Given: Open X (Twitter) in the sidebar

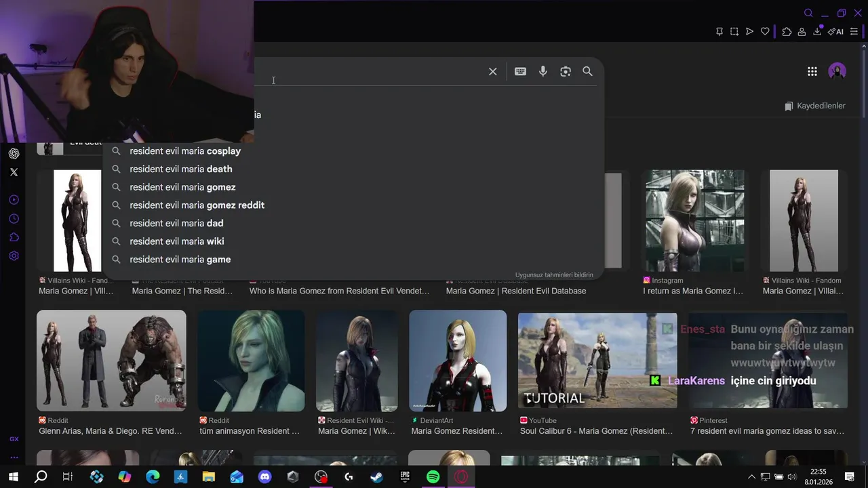Looking at the screenshot, I should coord(14,172).
